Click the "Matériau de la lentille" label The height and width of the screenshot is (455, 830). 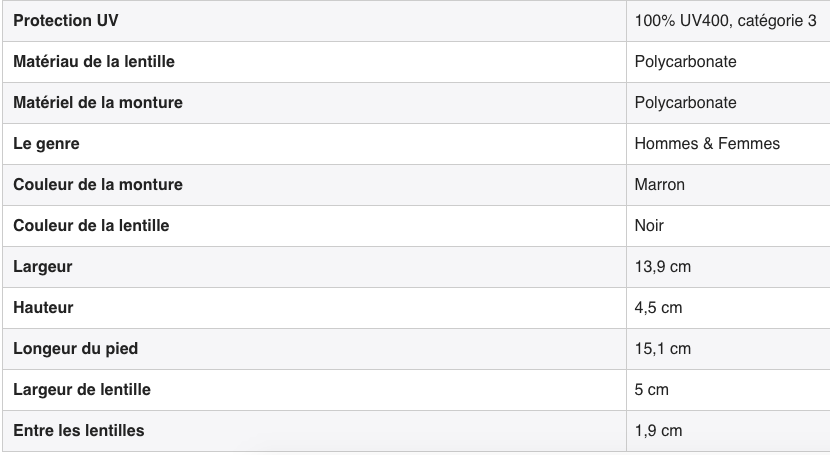(x=94, y=62)
